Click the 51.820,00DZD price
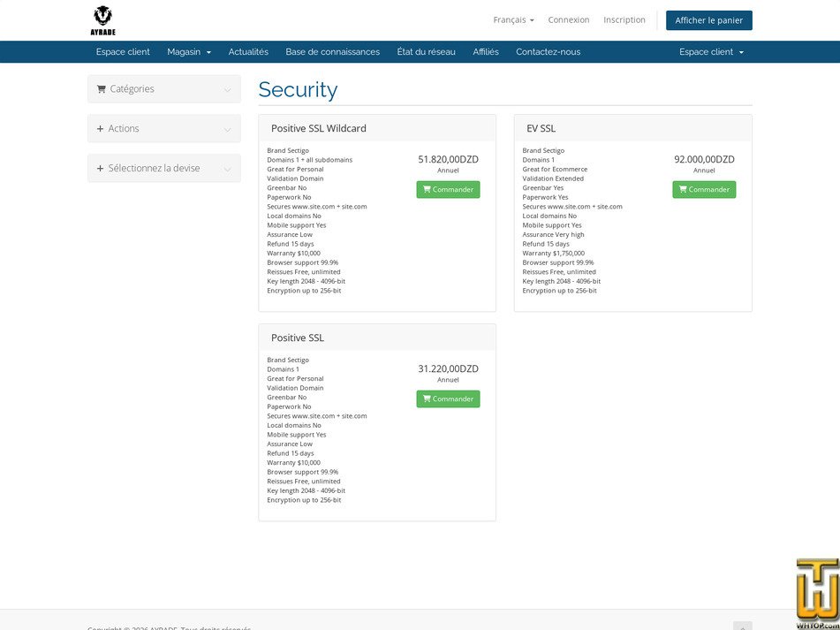The width and height of the screenshot is (840, 630). click(449, 159)
